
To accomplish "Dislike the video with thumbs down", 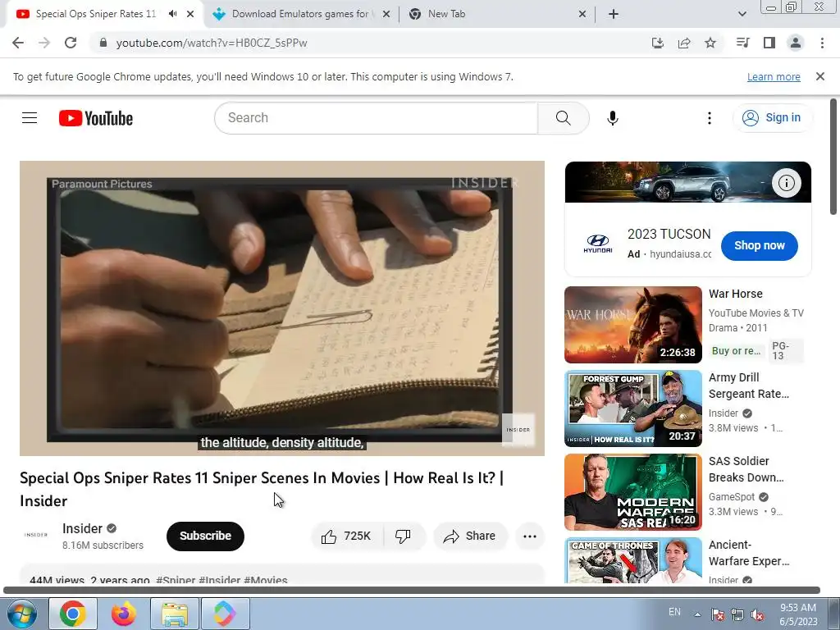I will [403, 536].
